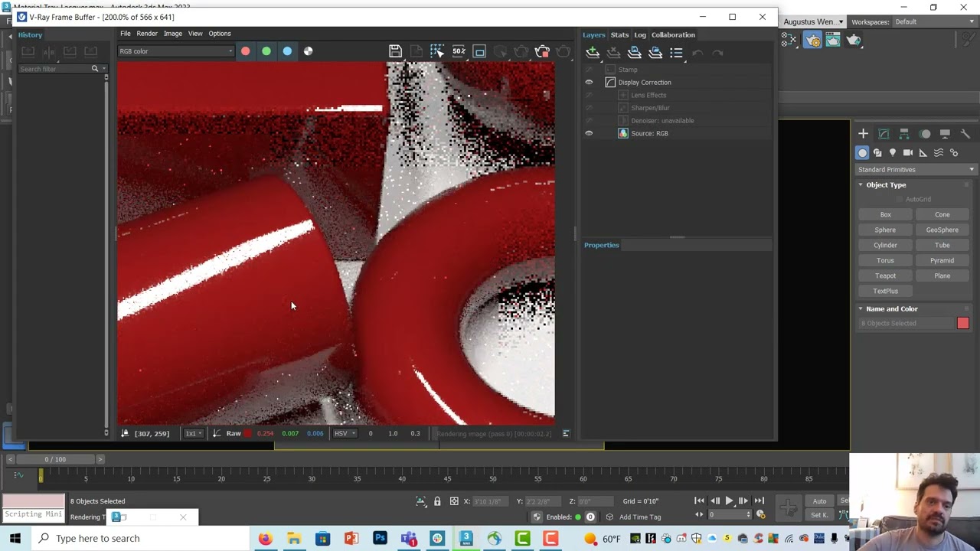This screenshot has height=551, width=980.
Task: Switch to the Layers tab
Action: coord(593,34)
